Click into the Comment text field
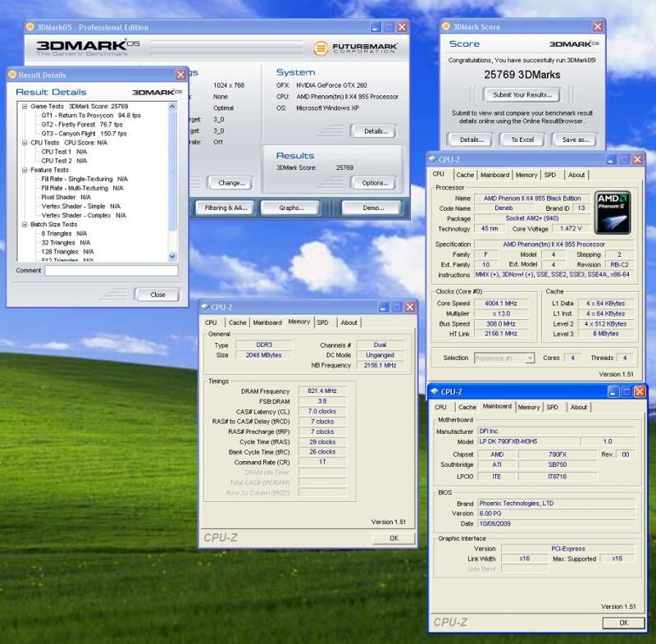656x644 pixels. tap(112, 271)
